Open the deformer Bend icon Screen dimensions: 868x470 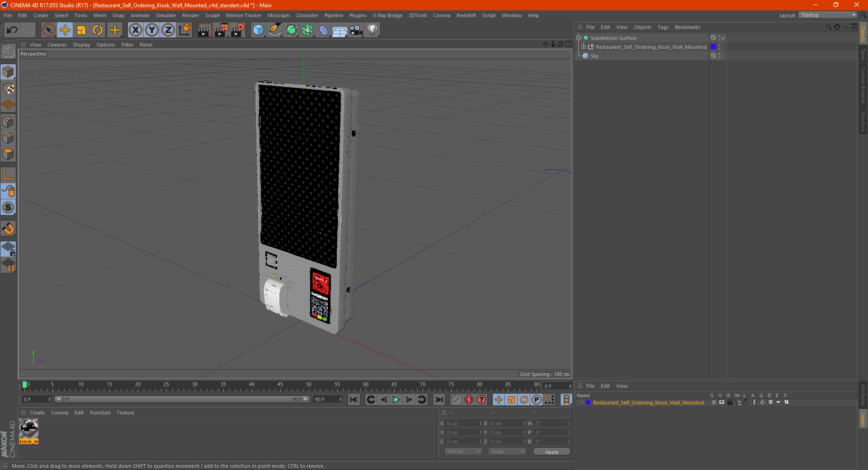click(x=324, y=30)
